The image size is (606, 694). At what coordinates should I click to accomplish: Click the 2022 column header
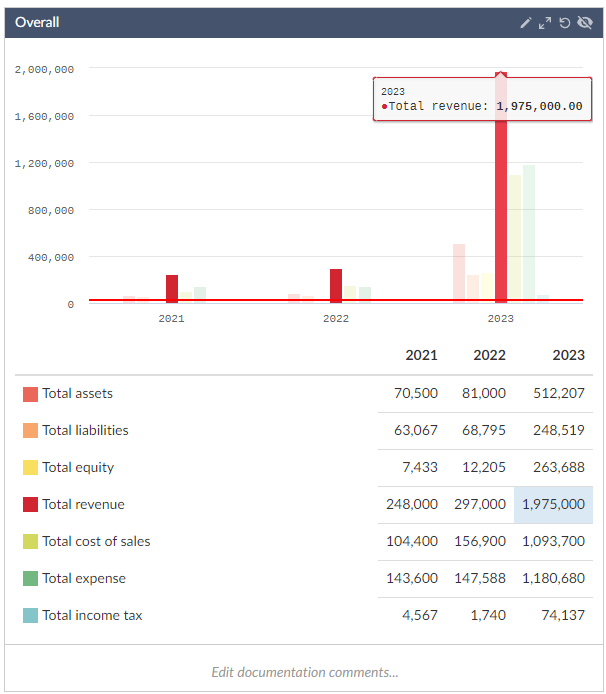[489, 355]
